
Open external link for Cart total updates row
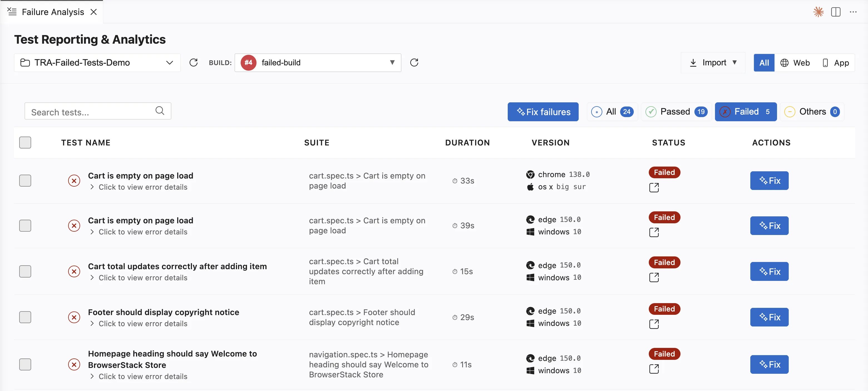click(x=654, y=278)
